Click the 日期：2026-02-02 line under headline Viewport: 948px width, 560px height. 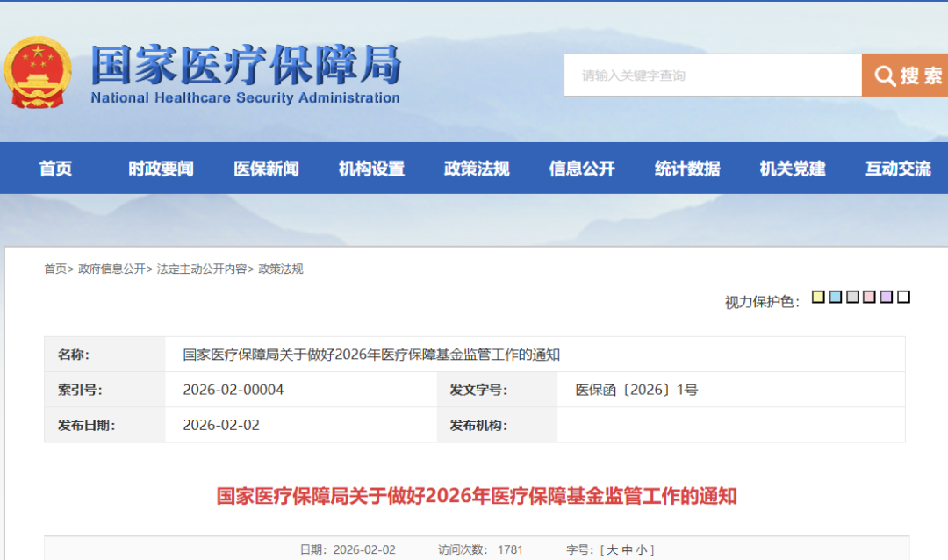(348, 550)
